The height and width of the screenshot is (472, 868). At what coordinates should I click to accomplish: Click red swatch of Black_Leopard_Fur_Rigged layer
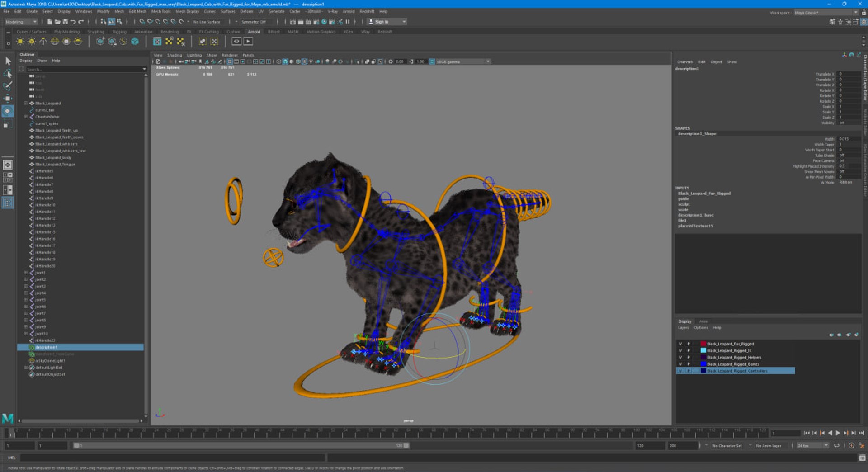pyautogui.click(x=703, y=344)
